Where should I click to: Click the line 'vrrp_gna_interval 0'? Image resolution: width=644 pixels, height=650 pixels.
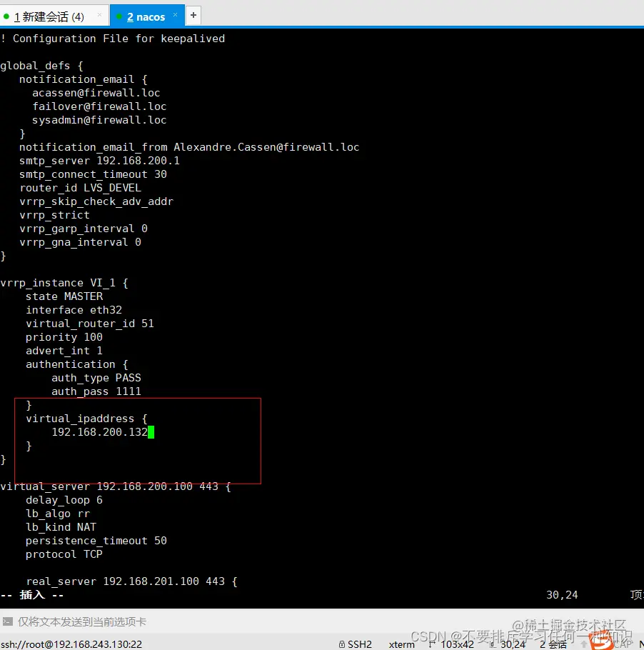(81, 242)
